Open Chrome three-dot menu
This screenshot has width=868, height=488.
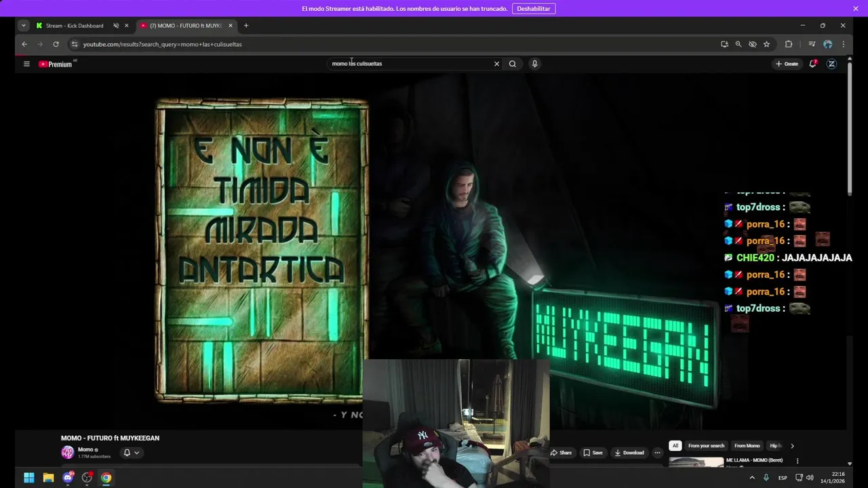tap(844, 44)
